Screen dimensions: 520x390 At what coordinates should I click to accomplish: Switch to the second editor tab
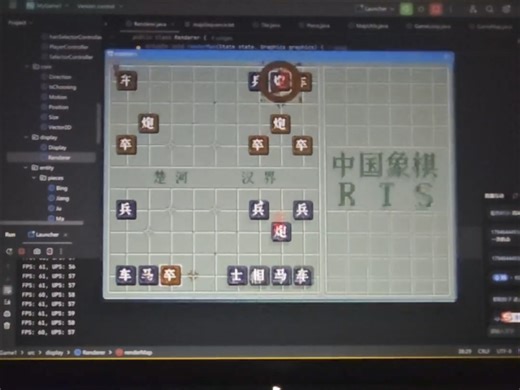click(x=209, y=25)
